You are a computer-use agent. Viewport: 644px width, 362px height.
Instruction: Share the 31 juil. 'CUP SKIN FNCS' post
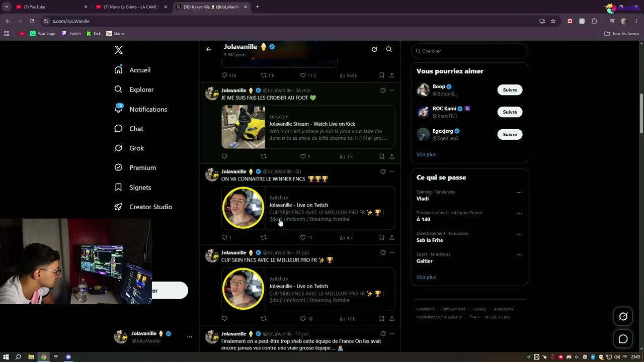click(x=392, y=318)
